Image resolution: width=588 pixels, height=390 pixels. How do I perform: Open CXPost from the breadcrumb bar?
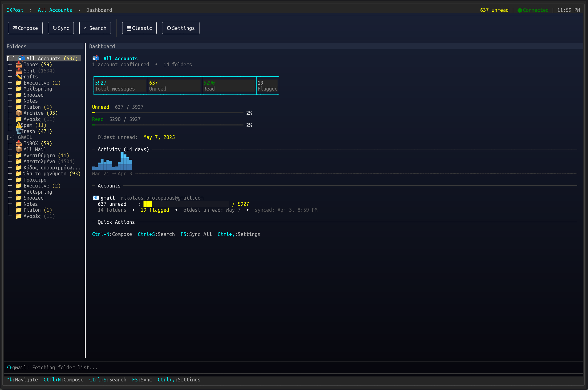click(x=15, y=10)
